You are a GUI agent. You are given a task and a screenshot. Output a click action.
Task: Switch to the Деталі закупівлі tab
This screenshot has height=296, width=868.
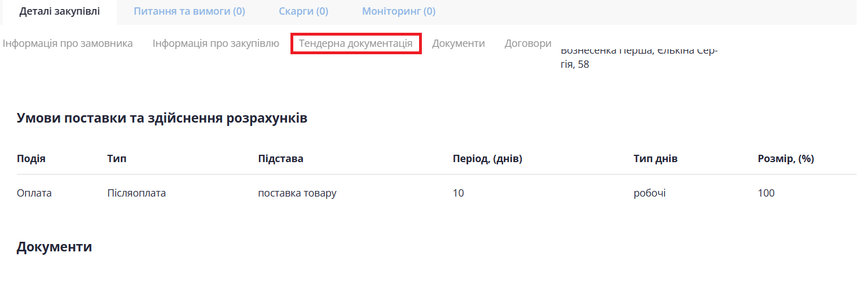click(59, 11)
